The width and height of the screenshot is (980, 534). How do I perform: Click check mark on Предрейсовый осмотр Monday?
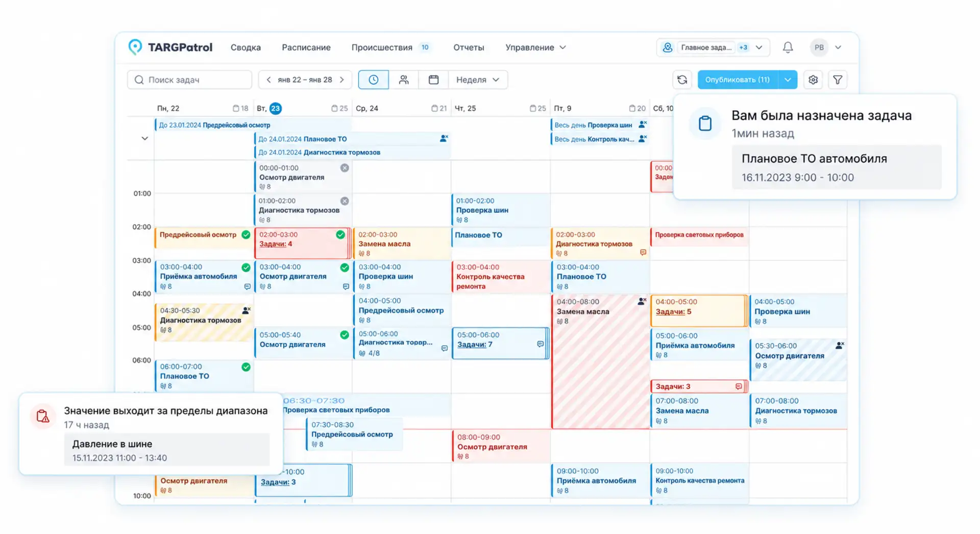click(246, 235)
